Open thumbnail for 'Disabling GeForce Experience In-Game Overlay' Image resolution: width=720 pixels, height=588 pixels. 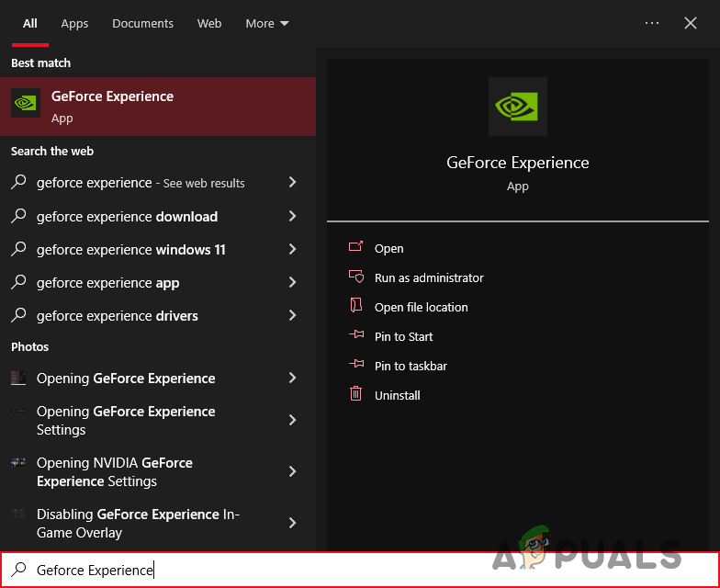pyautogui.click(x=18, y=513)
